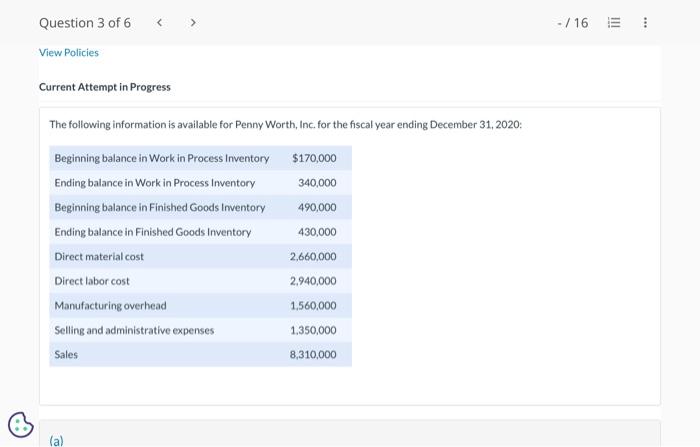The width and height of the screenshot is (700, 447).
Task: Select the Penny Worth, Inc. intro sentence
Action: coord(285,124)
